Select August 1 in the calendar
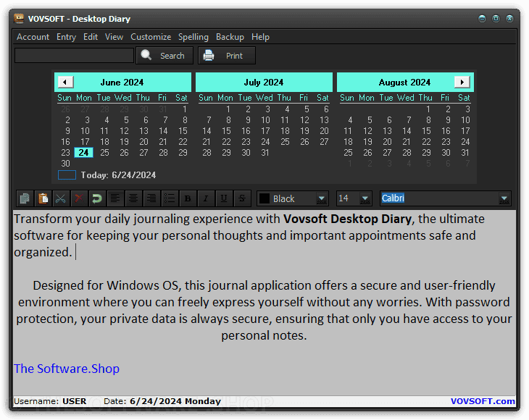The height and width of the screenshot is (420, 529). 428,109
